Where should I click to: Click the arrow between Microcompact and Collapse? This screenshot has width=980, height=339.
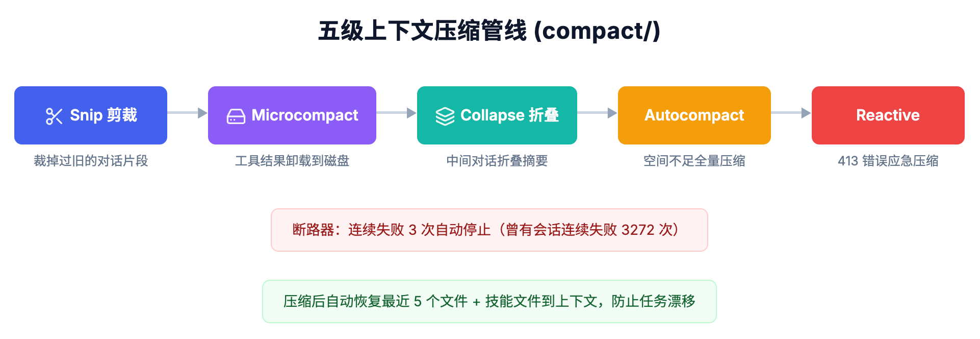(397, 113)
